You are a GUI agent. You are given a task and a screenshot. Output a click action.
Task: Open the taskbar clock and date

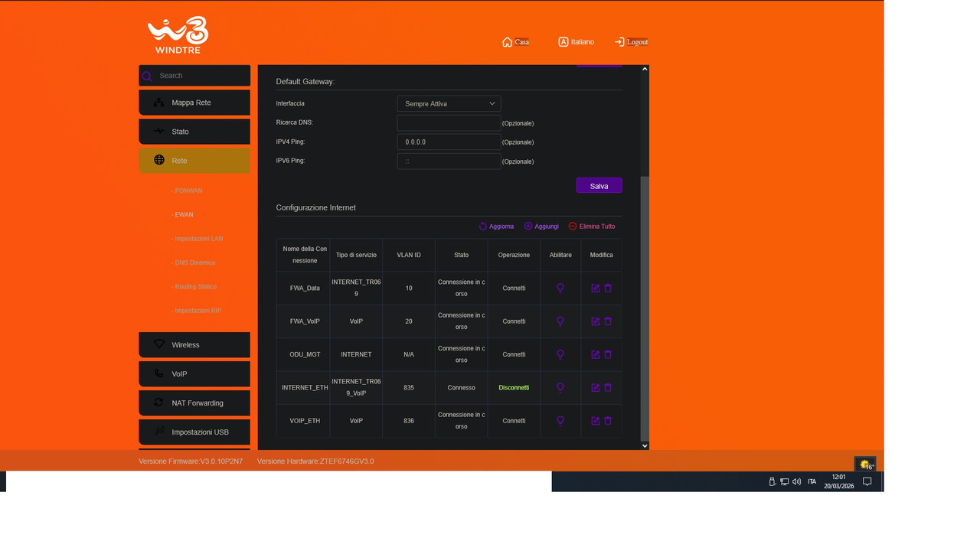click(x=839, y=481)
